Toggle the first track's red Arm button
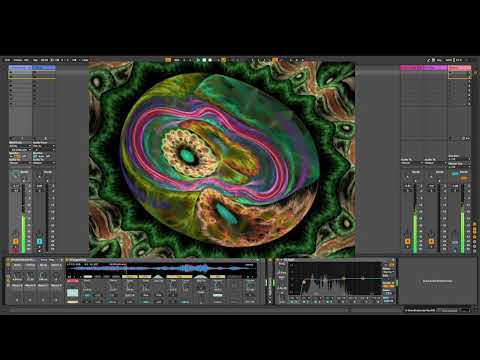This screenshot has height=360, width=480. (x=15, y=249)
